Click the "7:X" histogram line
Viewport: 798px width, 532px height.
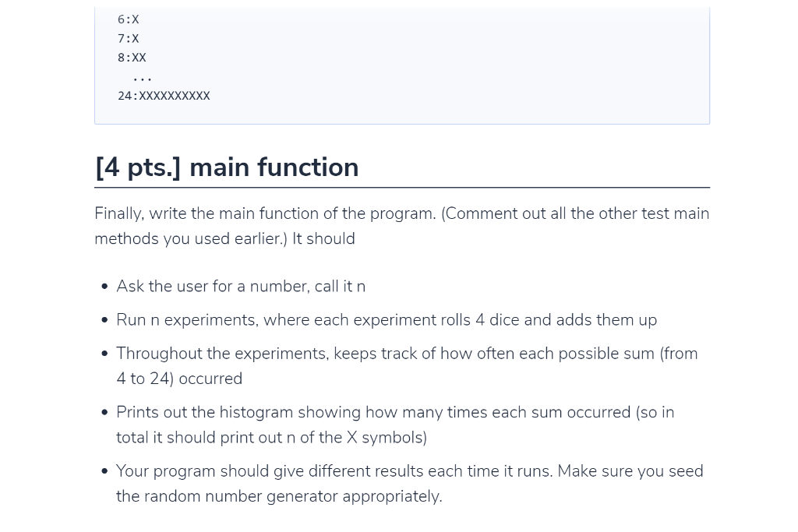coord(129,39)
